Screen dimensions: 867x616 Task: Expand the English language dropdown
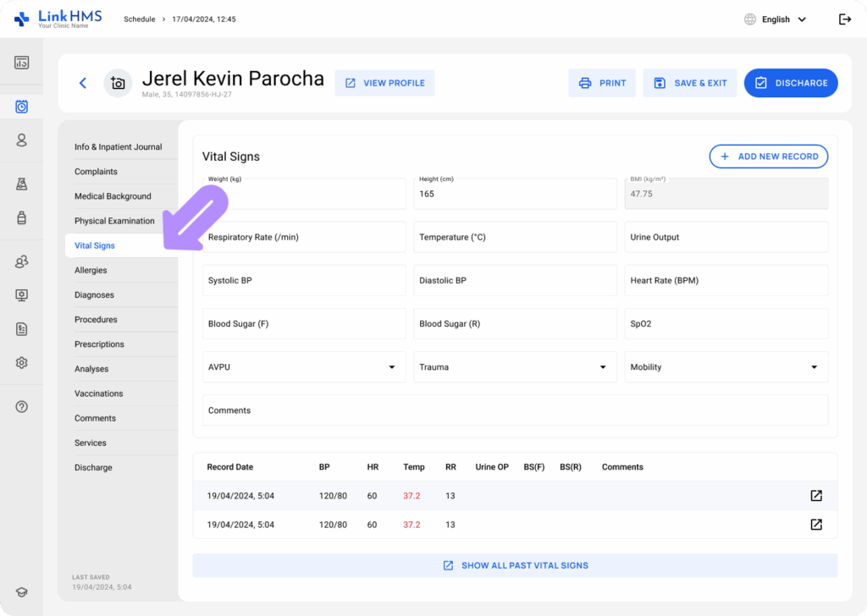click(x=784, y=19)
